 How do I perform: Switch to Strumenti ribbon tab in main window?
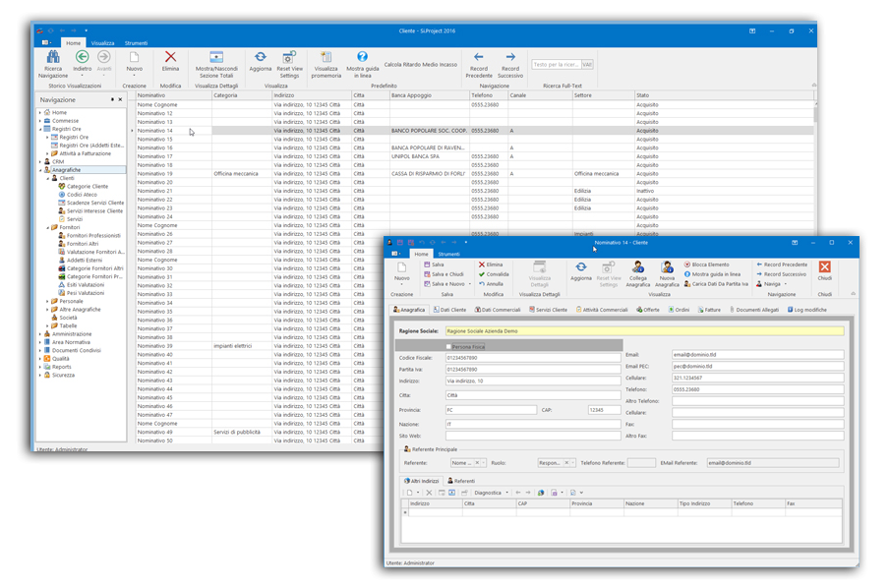point(137,43)
